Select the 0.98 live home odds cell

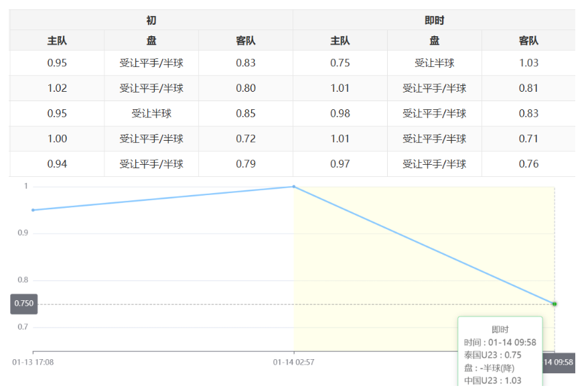340,113
